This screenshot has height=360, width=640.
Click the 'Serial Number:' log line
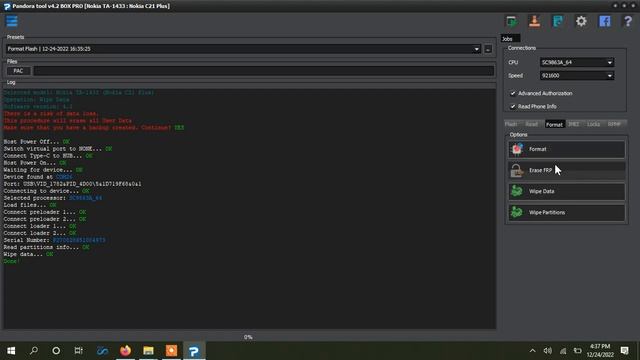(54, 240)
